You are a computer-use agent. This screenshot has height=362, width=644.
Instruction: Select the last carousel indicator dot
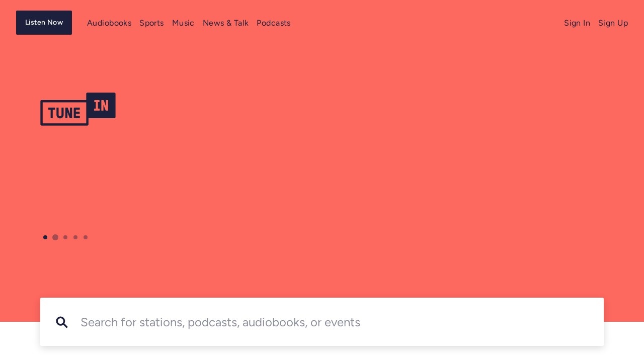click(86, 237)
